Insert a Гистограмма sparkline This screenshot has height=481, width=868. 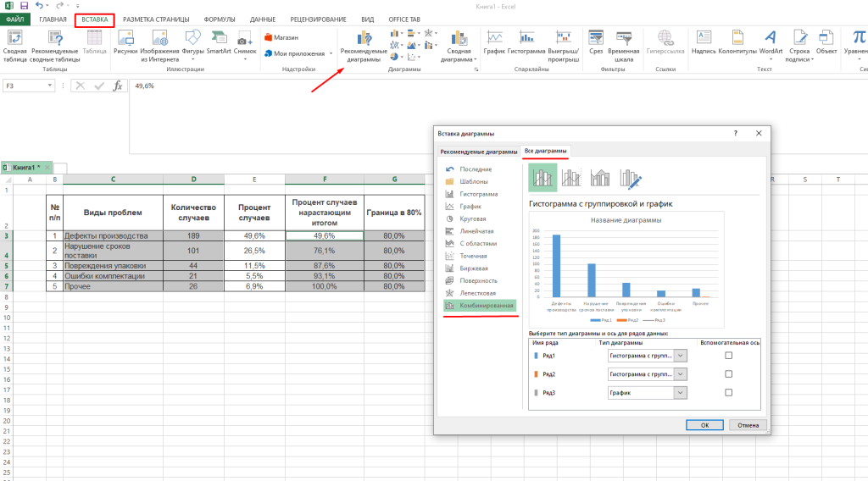click(526, 42)
